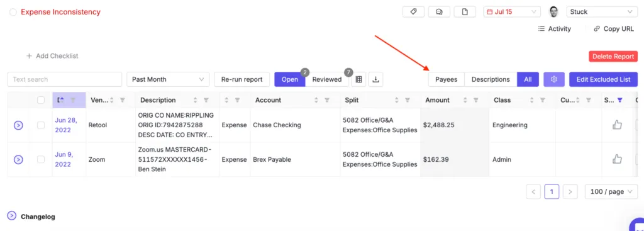Click Re-run report
The height and width of the screenshot is (231, 644).
[x=242, y=79]
